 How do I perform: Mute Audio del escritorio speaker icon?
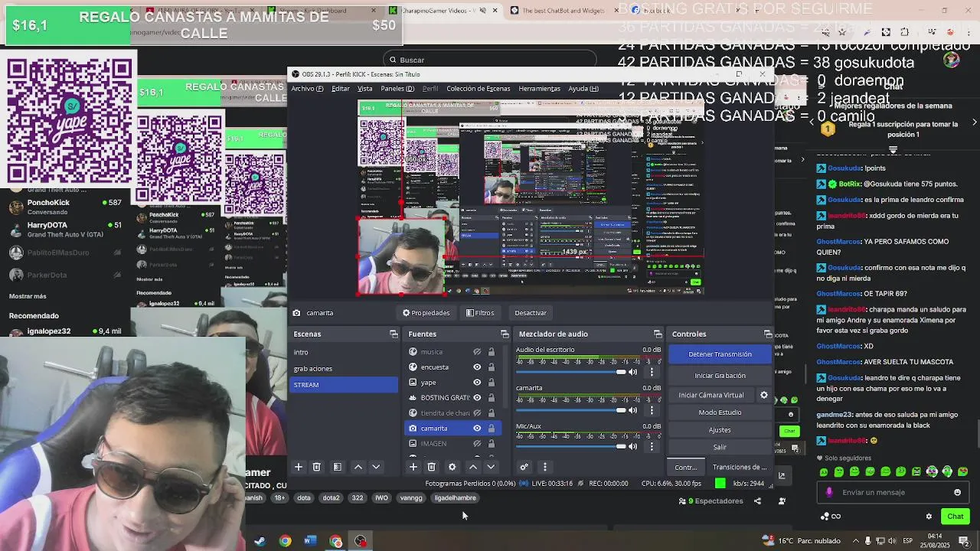click(x=632, y=372)
